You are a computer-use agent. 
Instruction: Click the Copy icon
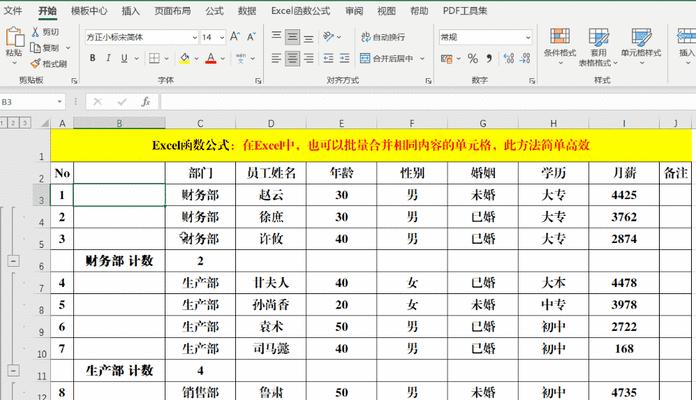[x=36, y=48]
